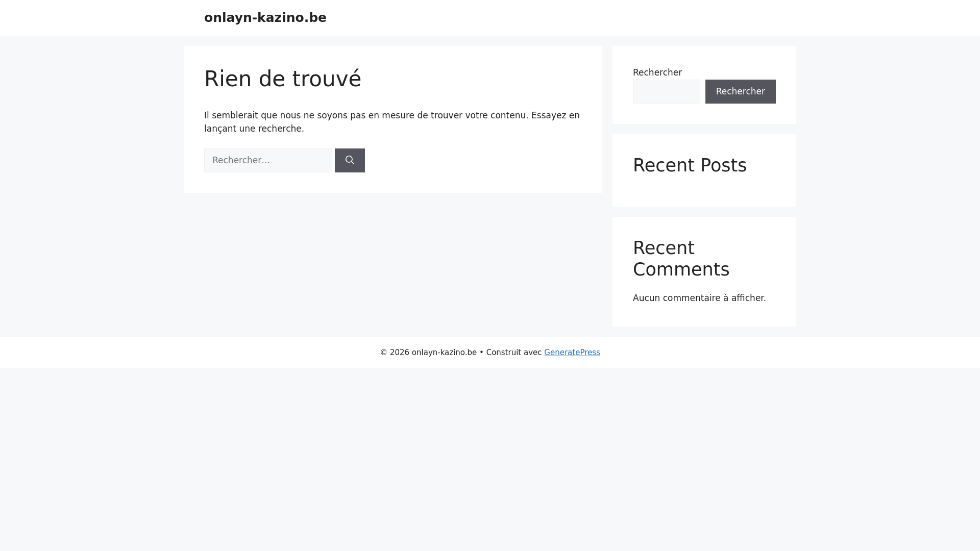
Task: Focus the main "Rechercher…" search field
Action: pos(268,160)
